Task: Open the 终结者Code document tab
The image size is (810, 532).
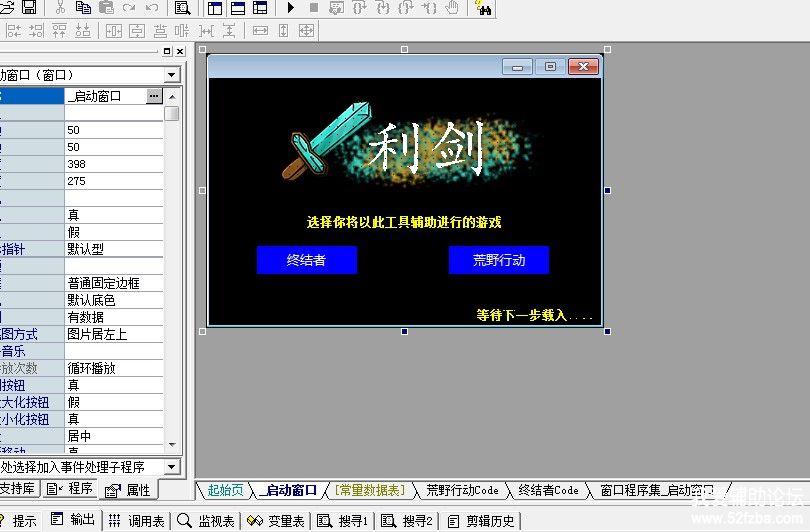Action: click(x=548, y=490)
